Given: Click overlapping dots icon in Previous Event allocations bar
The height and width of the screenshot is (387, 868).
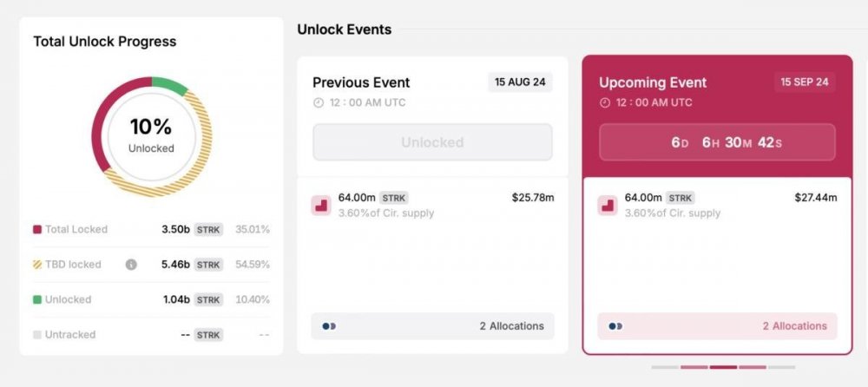Looking at the screenshot, I should [x=329, y=326].
